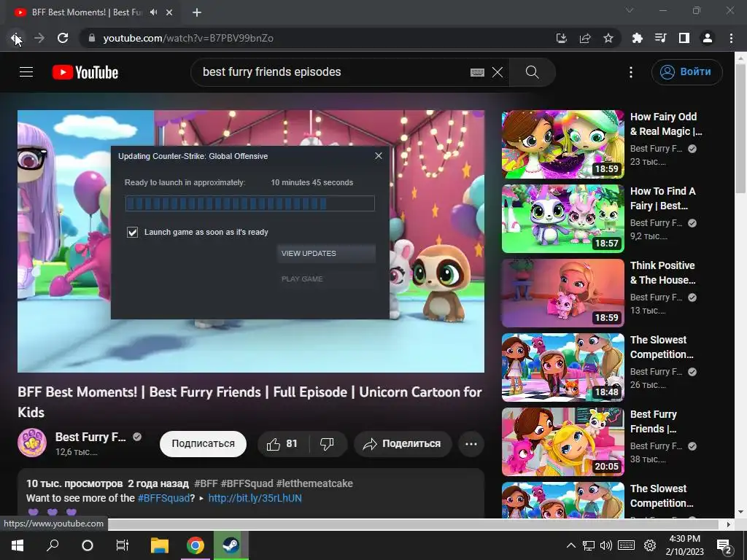Open How Fairy Odd & Real Magic thumbnail
747x560 pixels.
(562, 144)
